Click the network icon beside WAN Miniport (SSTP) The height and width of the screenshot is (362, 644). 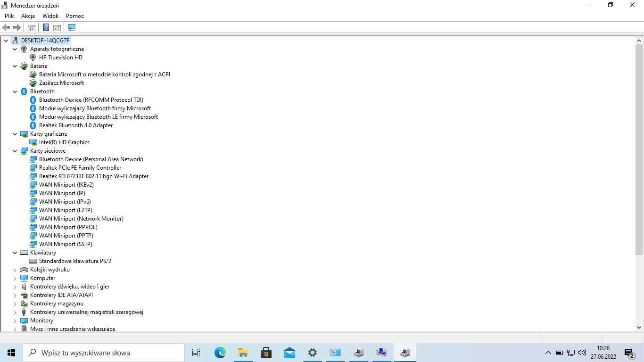tap(33, 244)
